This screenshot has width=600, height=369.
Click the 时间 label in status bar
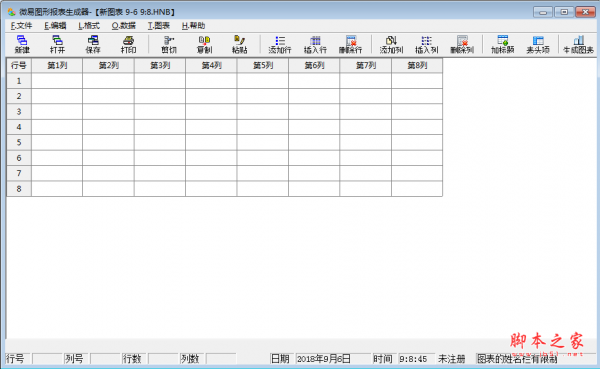383,359
